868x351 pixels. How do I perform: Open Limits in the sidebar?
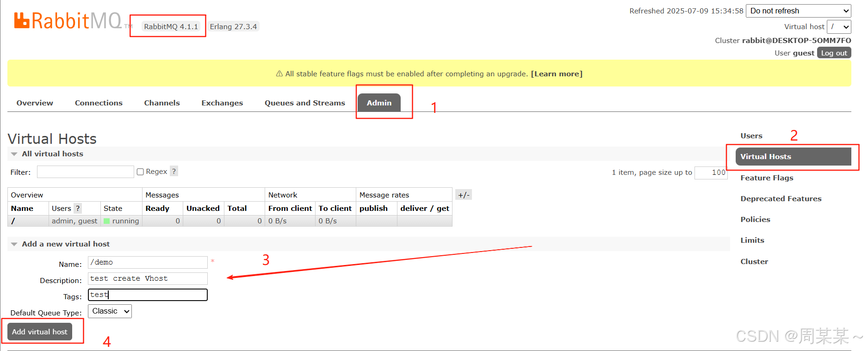752,240
